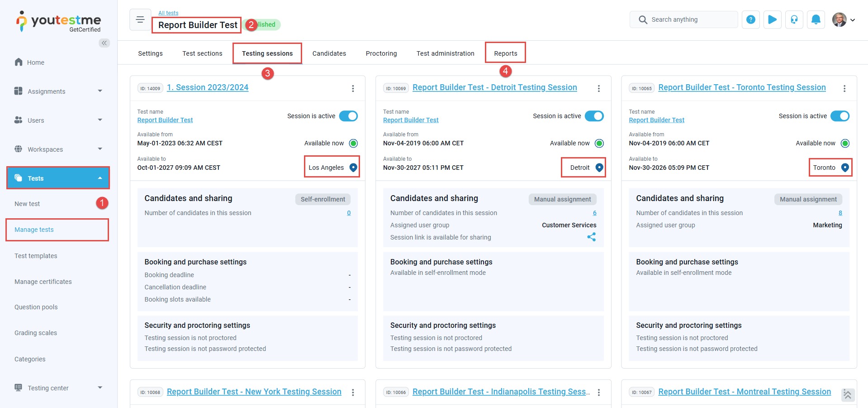Image resolution: width=868 pixels, height=408 pixels.
Task: Focus the Search anything field
Action: [x=683, y=19]
